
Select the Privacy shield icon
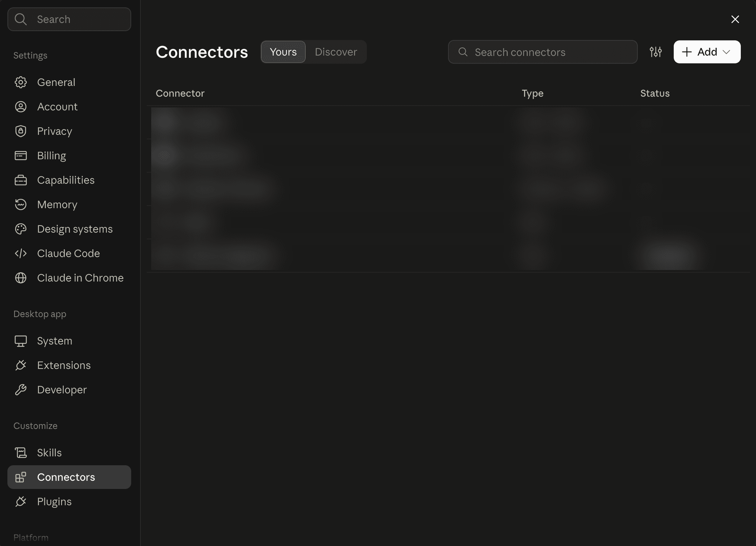[x=21, y=131]
